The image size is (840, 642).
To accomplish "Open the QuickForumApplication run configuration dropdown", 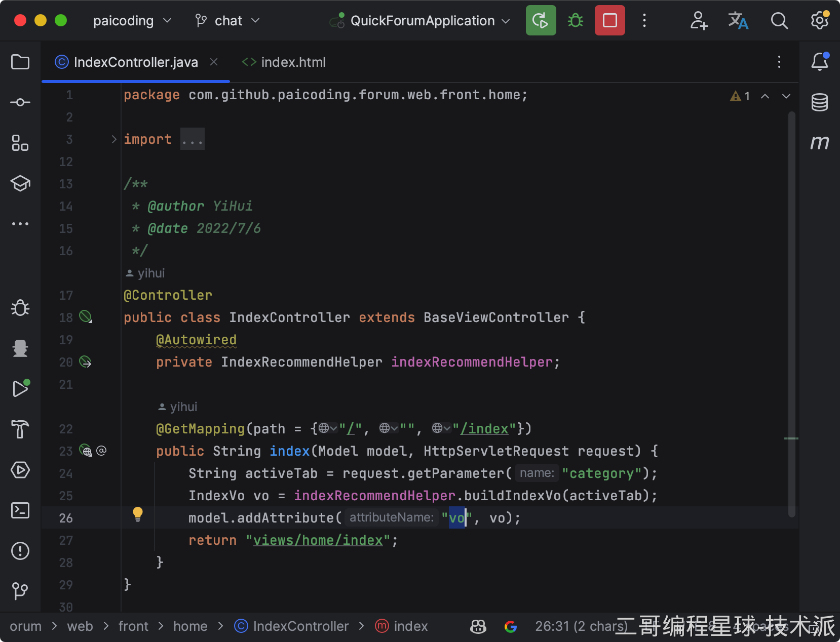I will 420,21.
